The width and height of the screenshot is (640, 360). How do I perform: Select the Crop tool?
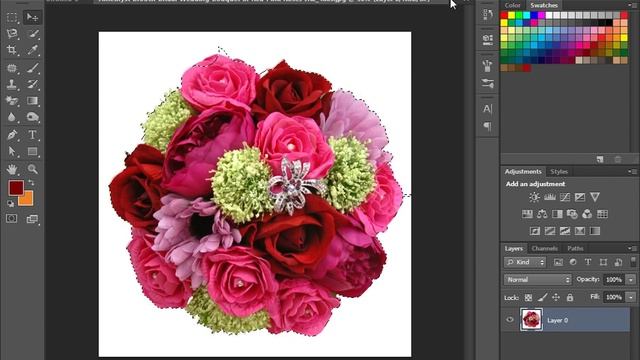pos(12,50)
